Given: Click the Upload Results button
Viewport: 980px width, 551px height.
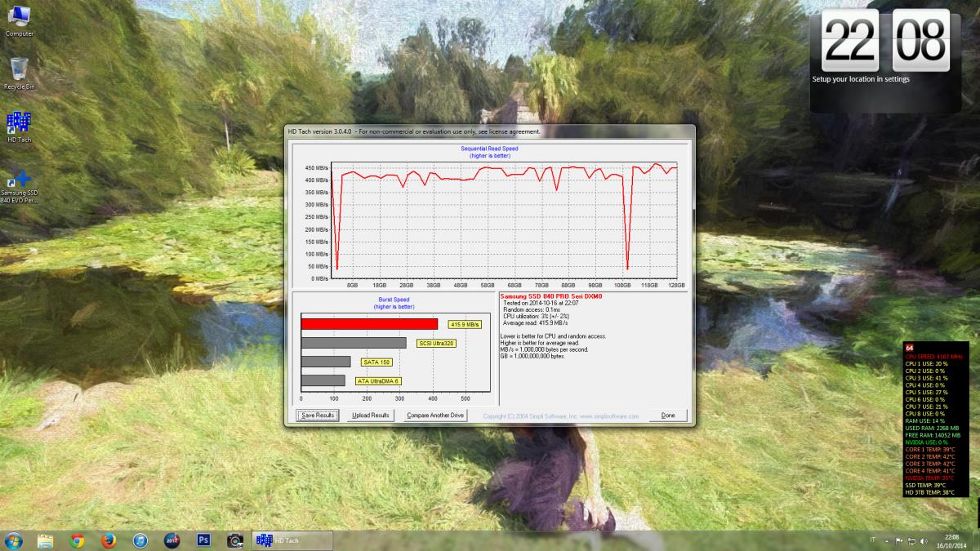Looking at the screenshot, I should 371,415.
